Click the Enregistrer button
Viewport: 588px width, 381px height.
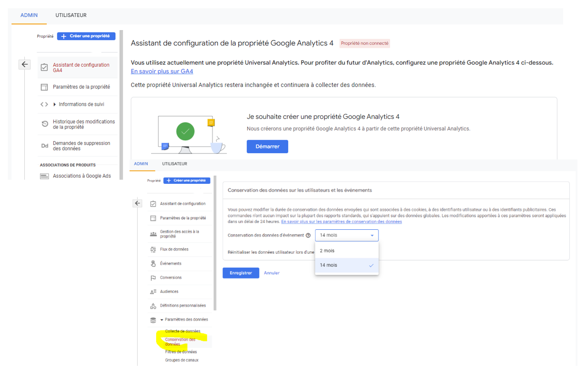tap(241, 273)
